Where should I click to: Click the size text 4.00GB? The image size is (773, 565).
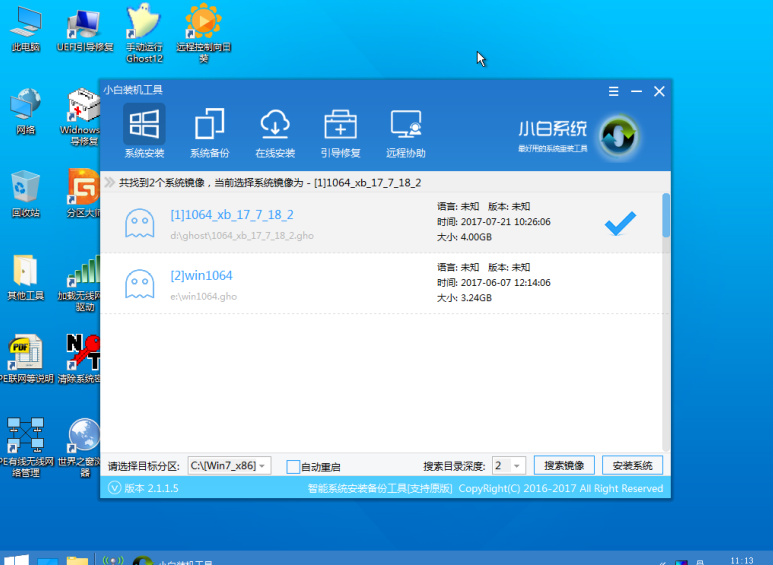(476, 237)
